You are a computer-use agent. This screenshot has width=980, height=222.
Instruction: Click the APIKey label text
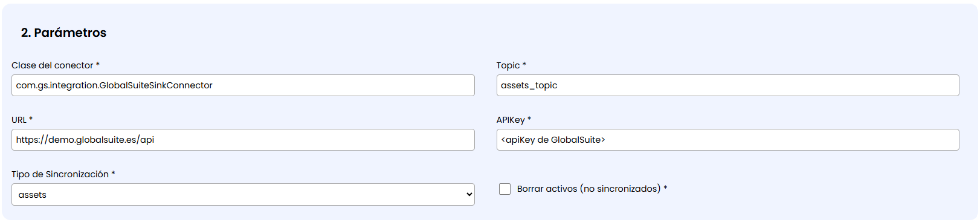(511, 120)
